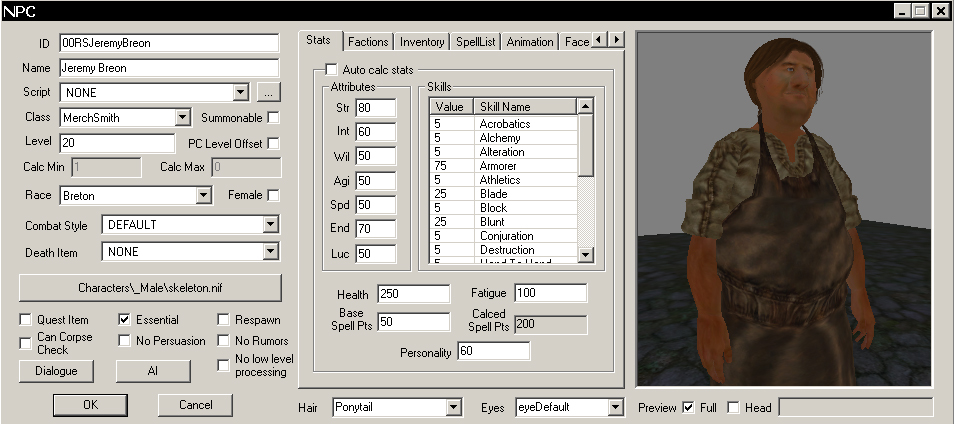
Task: Toggle the Head preview checkbox
Action: (734, 407)
